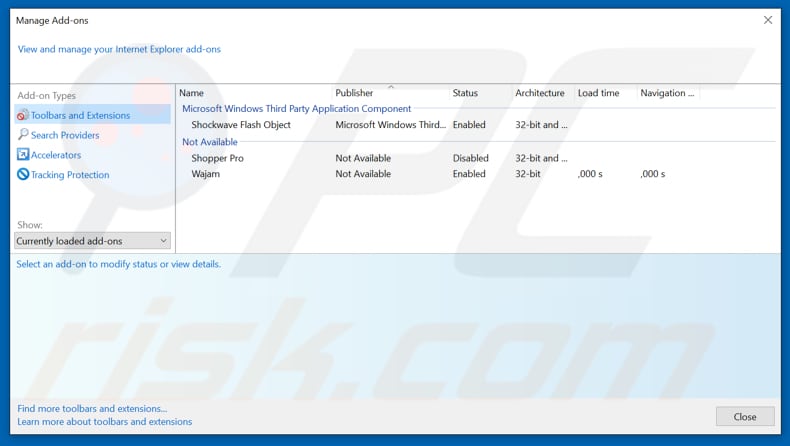The width and height of the screenshot is (790, 446).
Task: Click View and manage your Internet Explorer add-ons
Action: click(x=119, y=49)
